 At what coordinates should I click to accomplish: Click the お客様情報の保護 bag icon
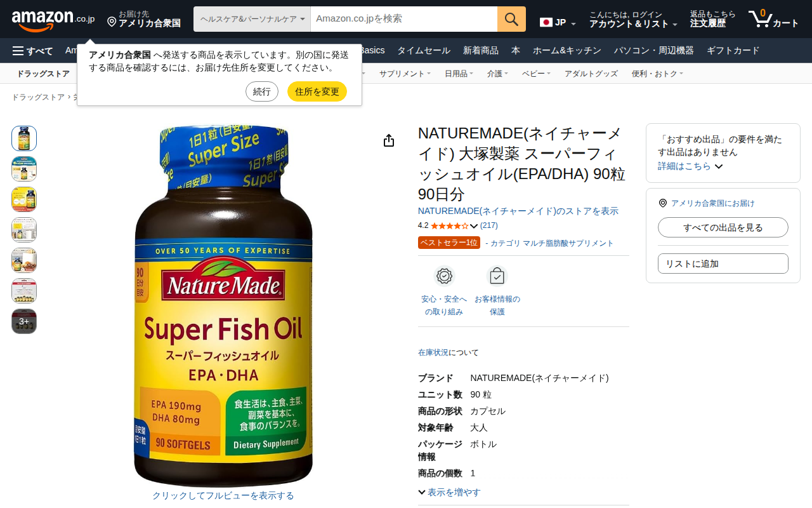[x=497, y=276]
